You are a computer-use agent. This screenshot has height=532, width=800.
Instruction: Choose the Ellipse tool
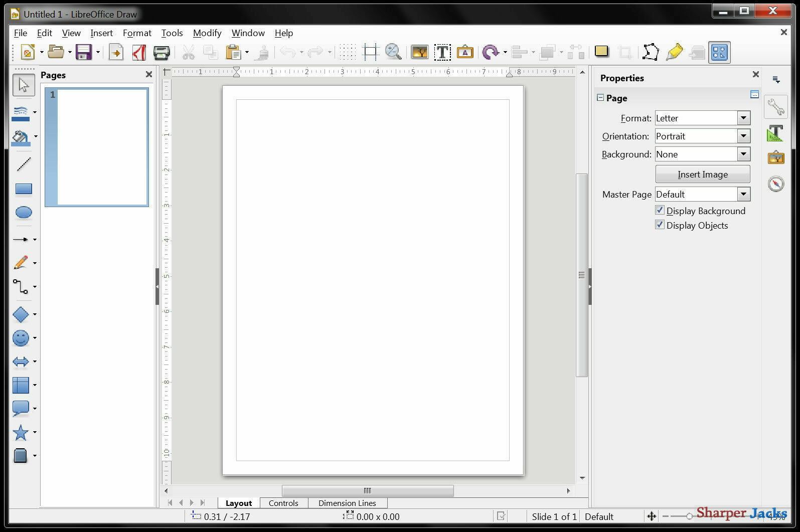click(x=24, y=213)
